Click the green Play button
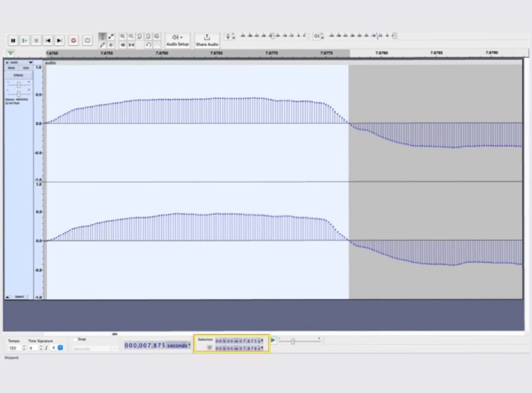Viewport: 532px width, 393px height. (24, 41)
